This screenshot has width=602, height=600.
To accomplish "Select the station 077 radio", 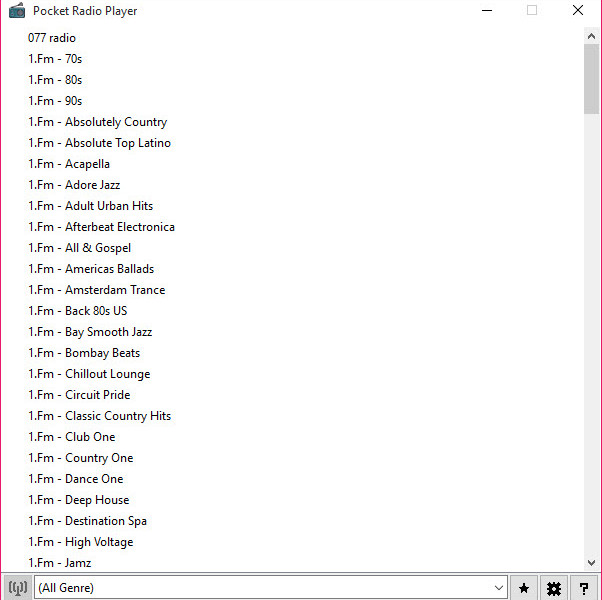I will tap(52, 38).
